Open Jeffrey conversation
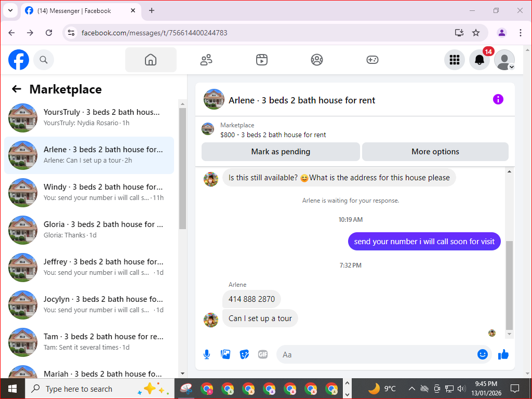 89,267
